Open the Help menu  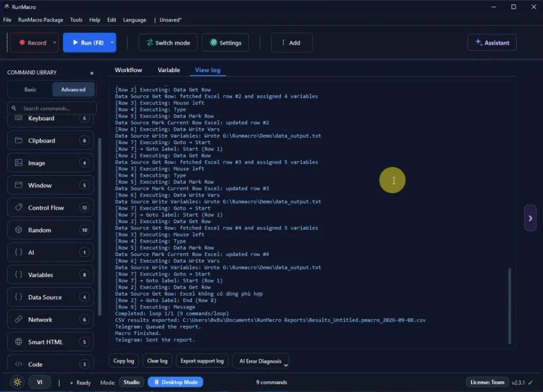tap(94, 20)
